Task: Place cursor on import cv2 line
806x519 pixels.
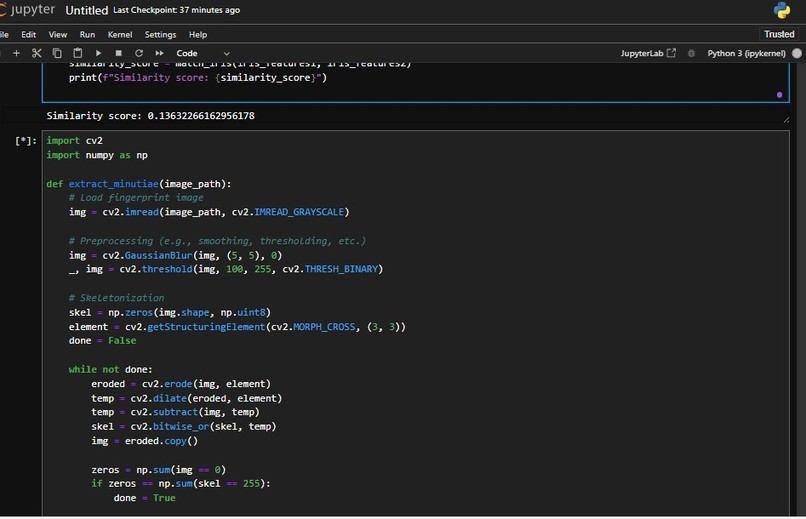Action: tap(75, 140)
